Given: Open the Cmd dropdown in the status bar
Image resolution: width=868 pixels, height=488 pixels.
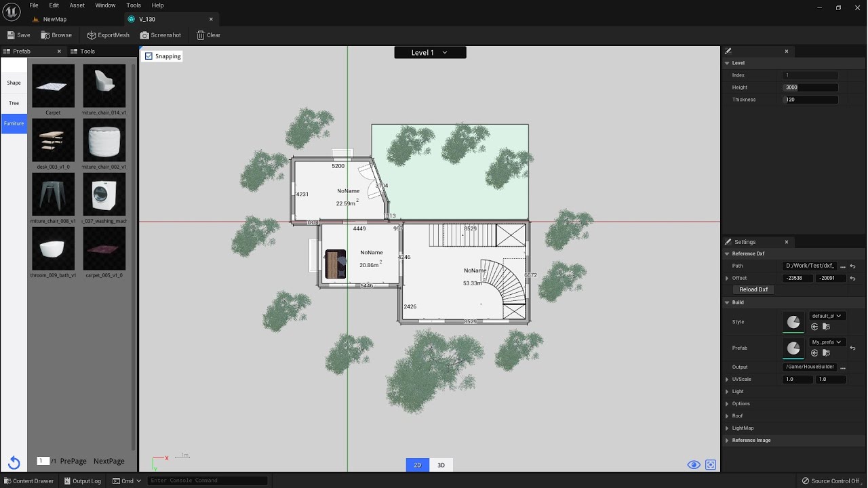Looking at the screenshot, I should (x=127, y=481).
